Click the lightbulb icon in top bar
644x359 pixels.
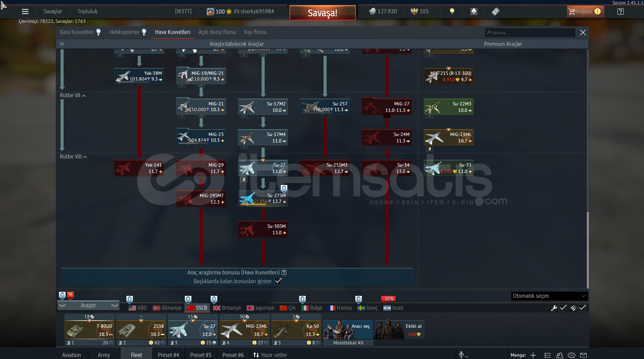(452, 12)
